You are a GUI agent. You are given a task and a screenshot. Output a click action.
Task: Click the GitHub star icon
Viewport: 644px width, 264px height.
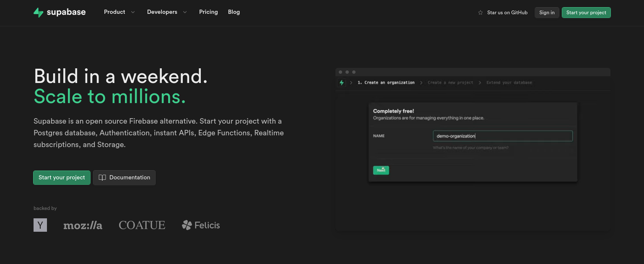pyautogui.click(x=480, y=13)
